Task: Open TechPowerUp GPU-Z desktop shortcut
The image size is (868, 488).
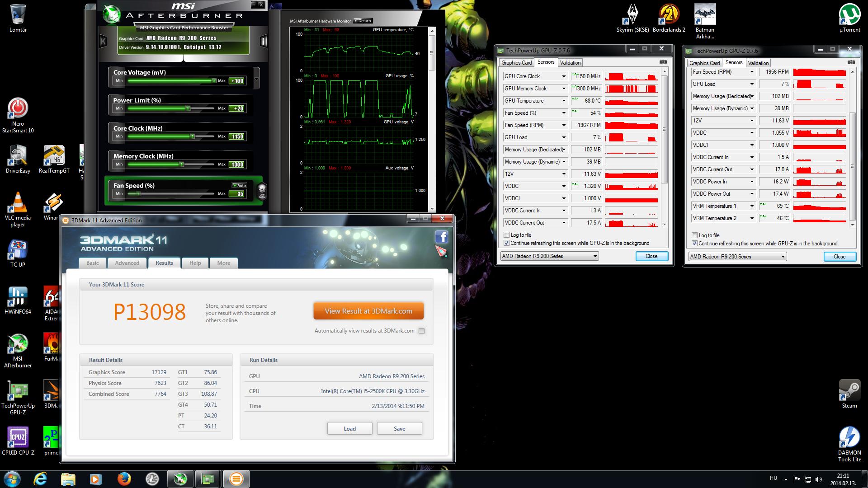Action: pyautogui.click(x=18, y=398)
